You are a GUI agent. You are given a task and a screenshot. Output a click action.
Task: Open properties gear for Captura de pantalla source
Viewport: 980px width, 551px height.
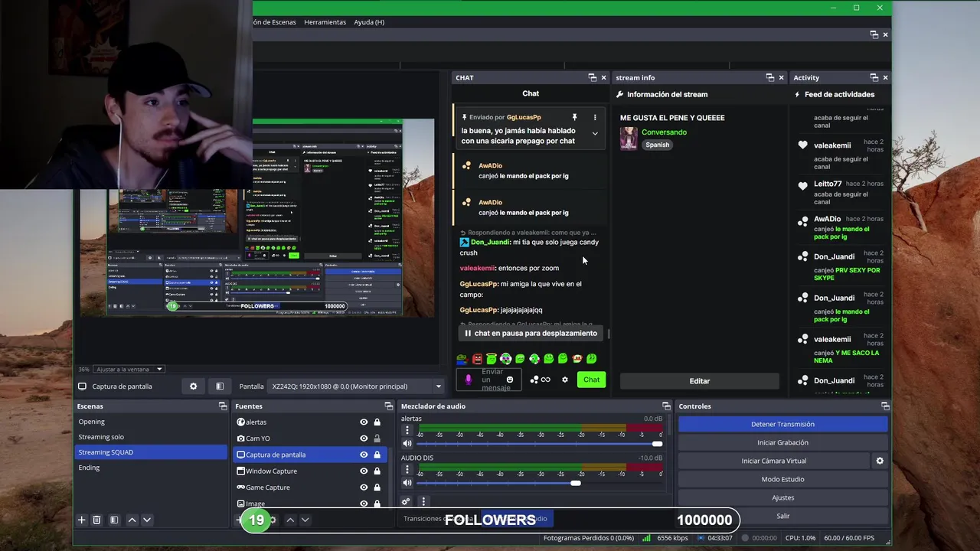tap(193, 386)
